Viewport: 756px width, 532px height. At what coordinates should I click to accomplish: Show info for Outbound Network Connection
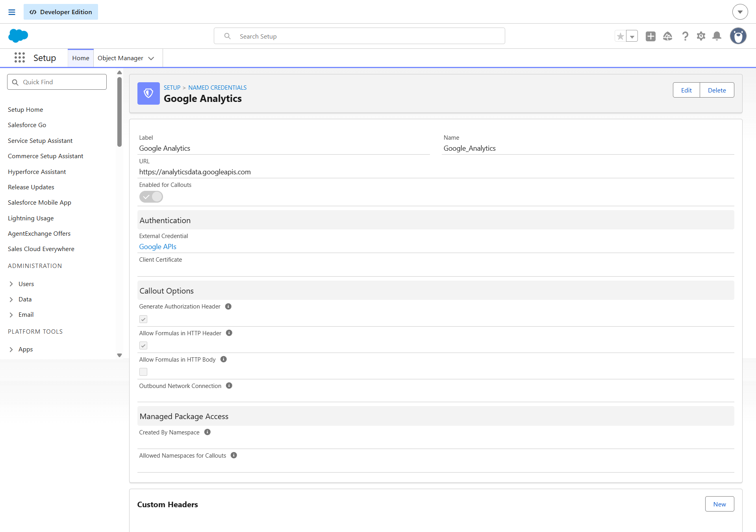229,386
